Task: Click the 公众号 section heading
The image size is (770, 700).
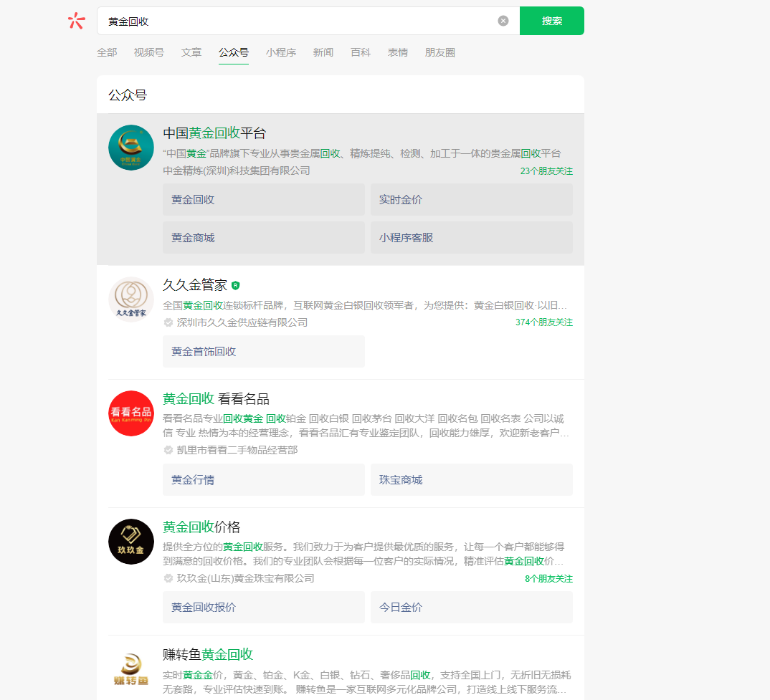Action: pyautogui.click(x=128, y=95)
